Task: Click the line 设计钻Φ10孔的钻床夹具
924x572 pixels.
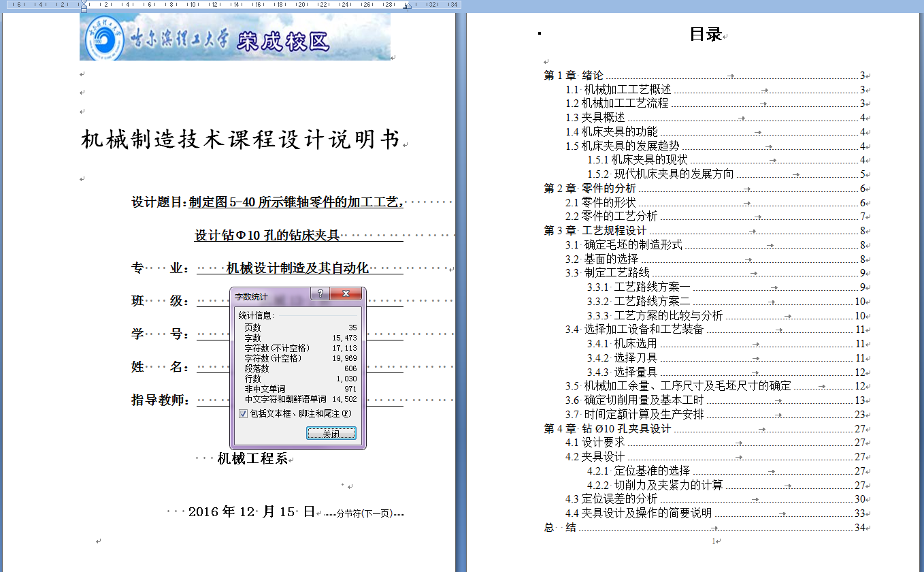Action: 267,236
